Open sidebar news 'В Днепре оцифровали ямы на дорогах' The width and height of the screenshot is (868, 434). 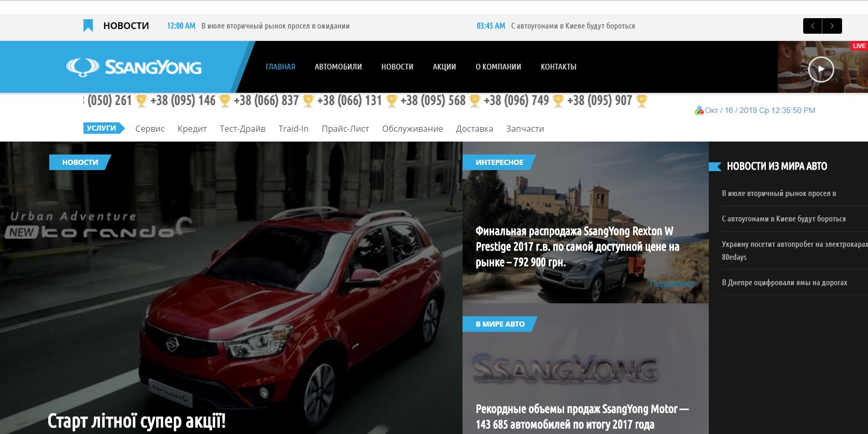tap(785, 283)
